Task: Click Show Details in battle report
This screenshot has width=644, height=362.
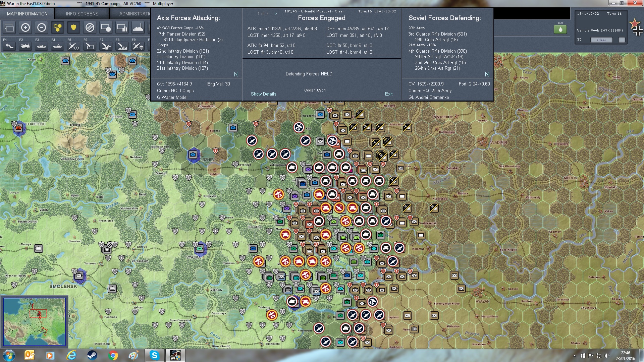Action: [x=264, y=94]
